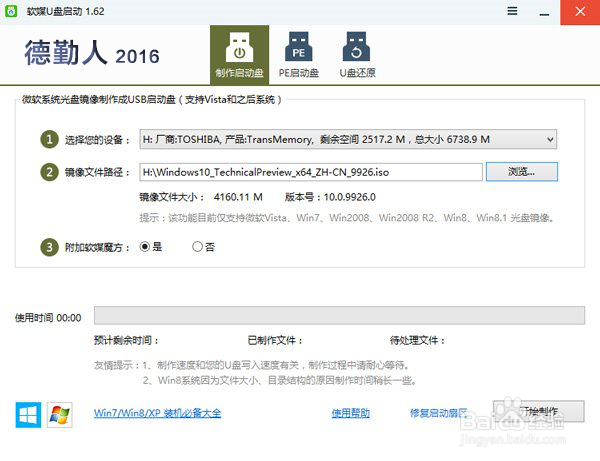This screenshot has width=600, height=461.
Task: Click the 已制作文件 label
Action: coord(275,340)
